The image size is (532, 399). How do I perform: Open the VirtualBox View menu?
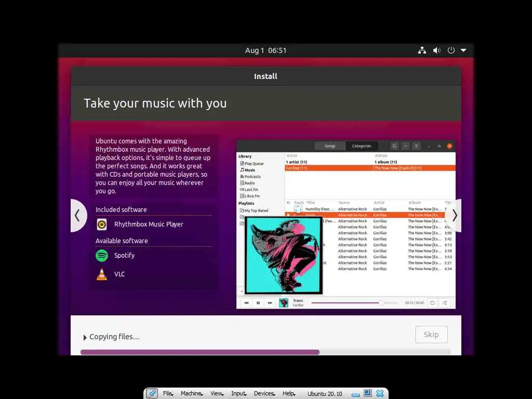217,394
